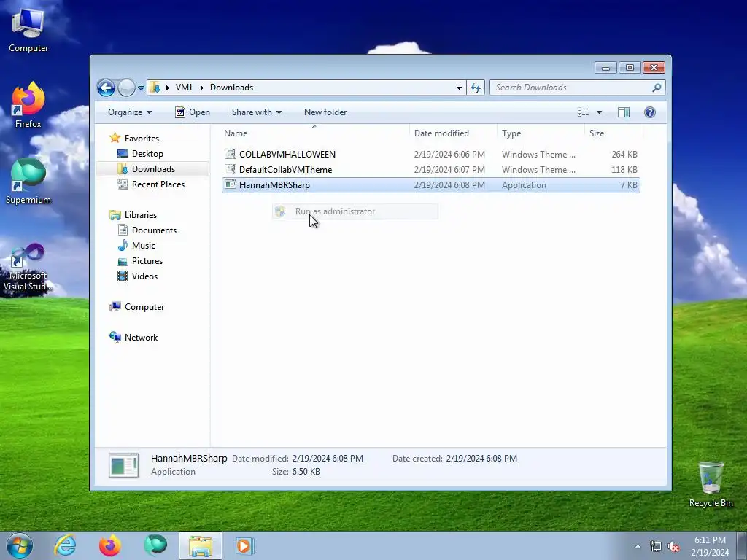The width and height of the screenshot is (747, 560).
Task: Open Windows Media Player from taskbar
Action: [245, 545]
